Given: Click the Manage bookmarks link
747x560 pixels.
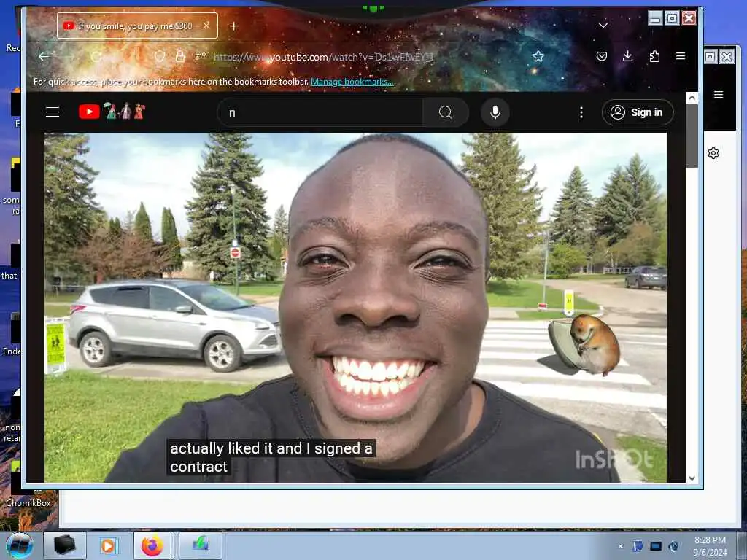Looking at the screenshot, I should (352, 82).
